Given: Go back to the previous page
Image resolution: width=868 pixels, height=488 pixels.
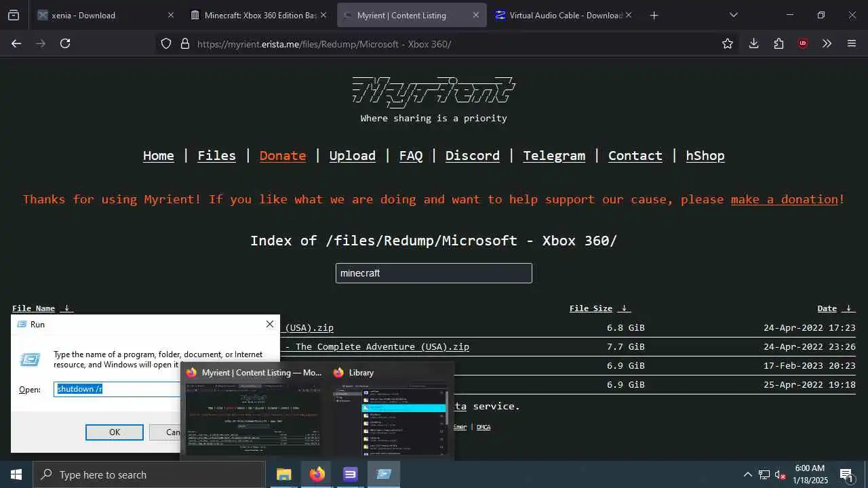Looking at the screenshot, I should pos(16,43).
